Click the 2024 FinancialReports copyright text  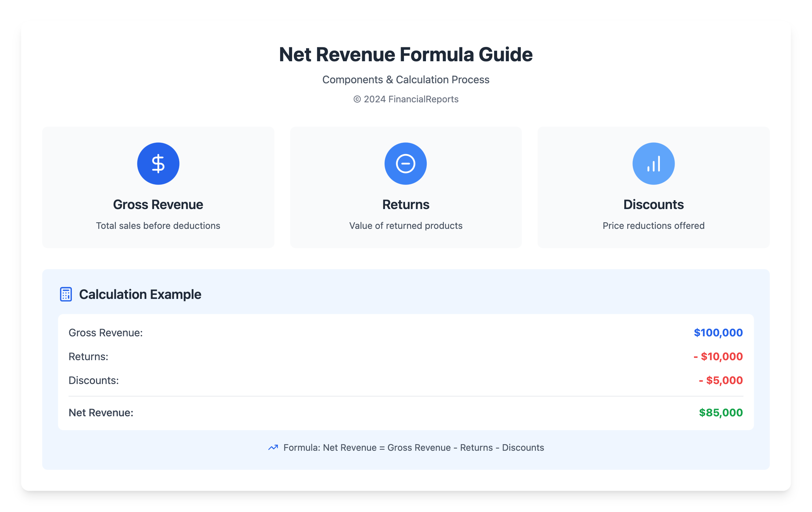click(405, 99)
